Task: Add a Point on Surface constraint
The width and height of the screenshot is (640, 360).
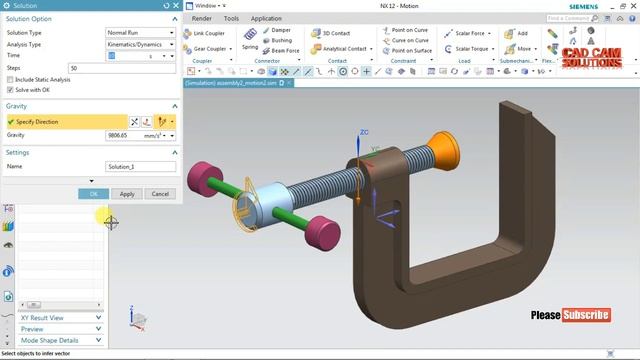Action: tap(407, 51)
